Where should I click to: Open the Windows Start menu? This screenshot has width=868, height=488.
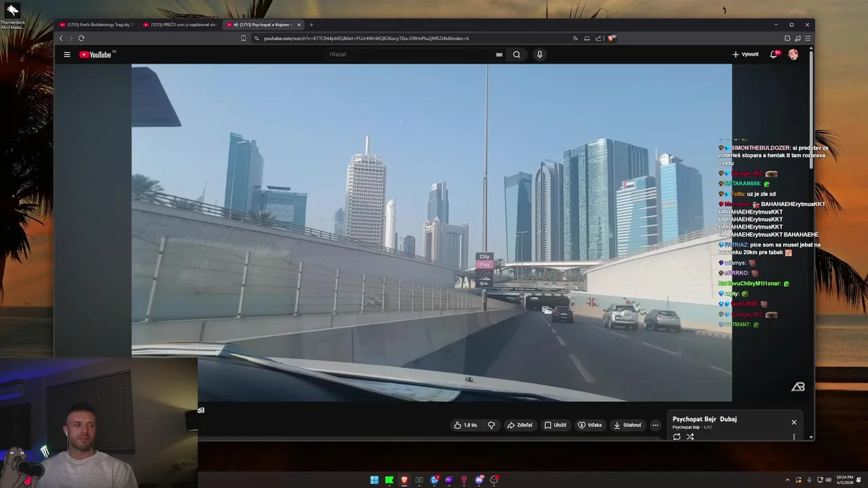coord(374,480)
